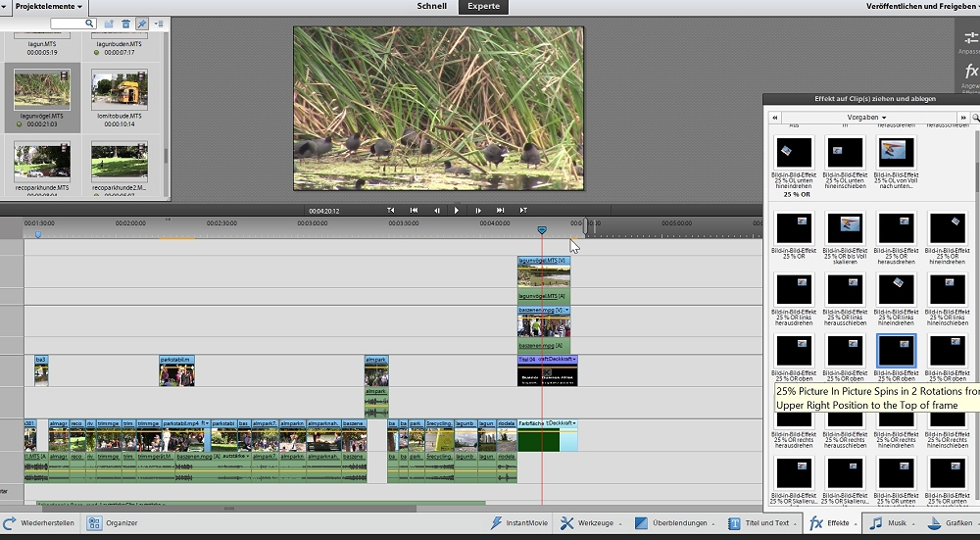Image resolution: width=980 pixels, height=540 pixels.
Task: Open the Projektelemente panel options menu icon
Action: 159,24
